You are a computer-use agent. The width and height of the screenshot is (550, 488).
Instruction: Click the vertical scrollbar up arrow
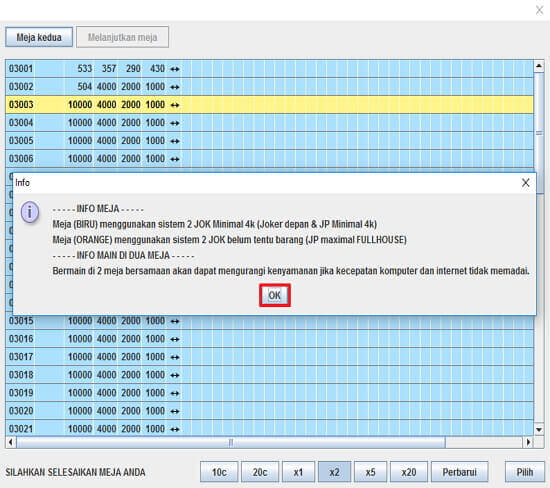click(x=539, y=66)
